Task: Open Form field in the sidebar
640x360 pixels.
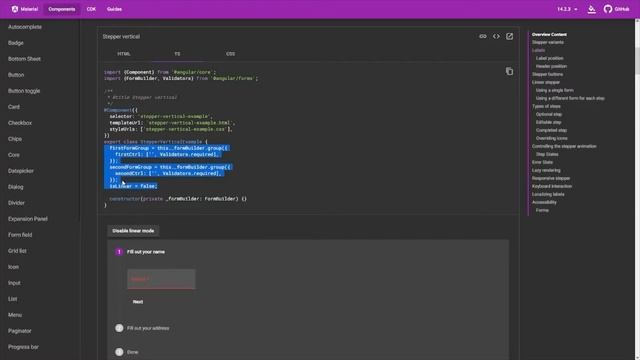Action: [x=20, y=235]
